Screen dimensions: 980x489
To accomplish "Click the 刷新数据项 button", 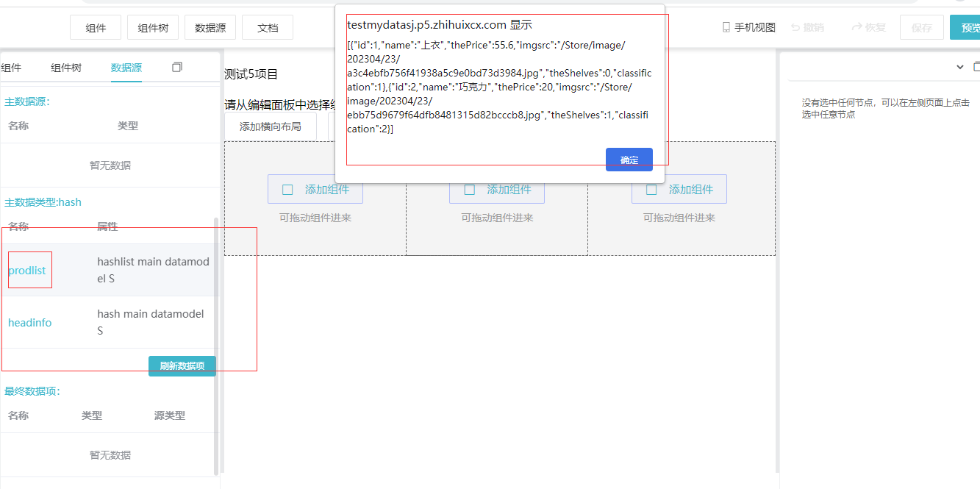I will click(182, 365).
